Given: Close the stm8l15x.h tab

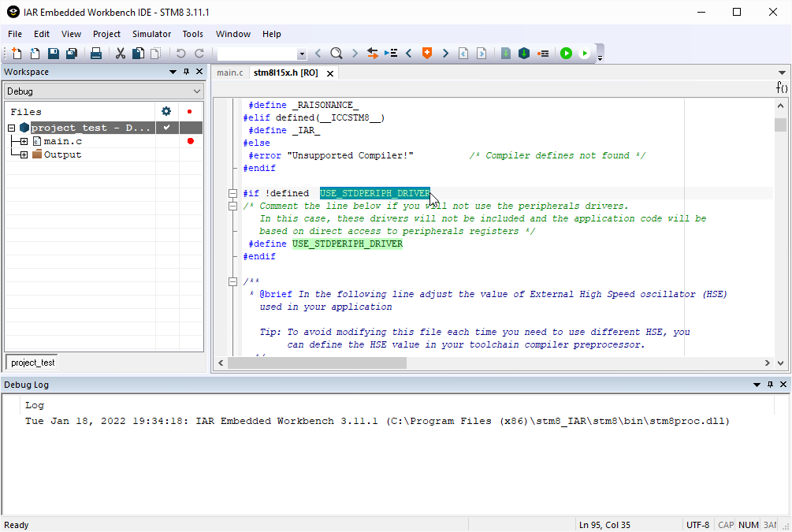Looking at the screenshot, I should tap(330, 74).
